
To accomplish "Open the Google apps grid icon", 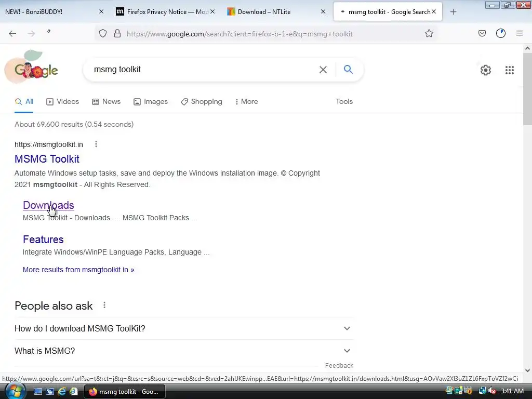I will click(x=509, y=70).
